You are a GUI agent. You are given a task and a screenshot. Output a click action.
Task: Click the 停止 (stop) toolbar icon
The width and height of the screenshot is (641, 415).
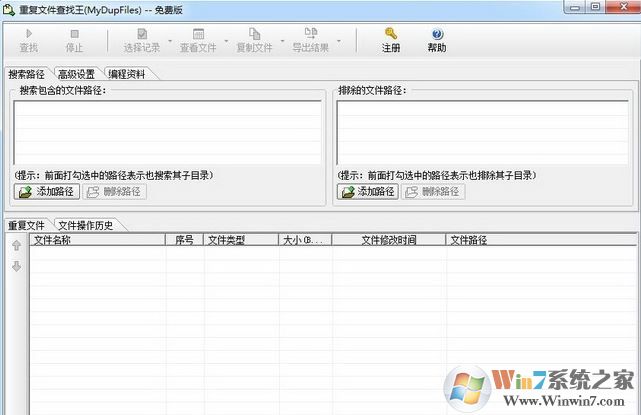pyautogui.click(x=74, y=34)
